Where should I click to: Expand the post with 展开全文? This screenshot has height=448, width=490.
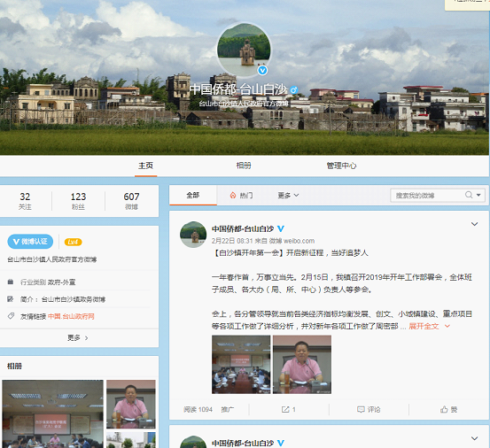(x=430, y=326)
